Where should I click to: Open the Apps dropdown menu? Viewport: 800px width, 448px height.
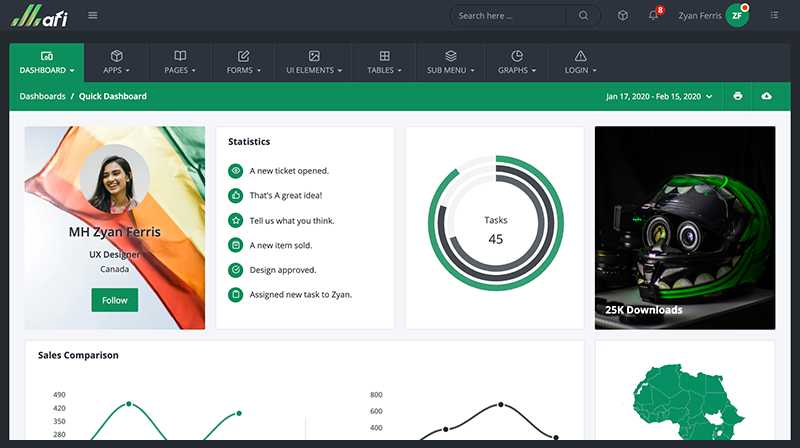[x=116, y=62]
